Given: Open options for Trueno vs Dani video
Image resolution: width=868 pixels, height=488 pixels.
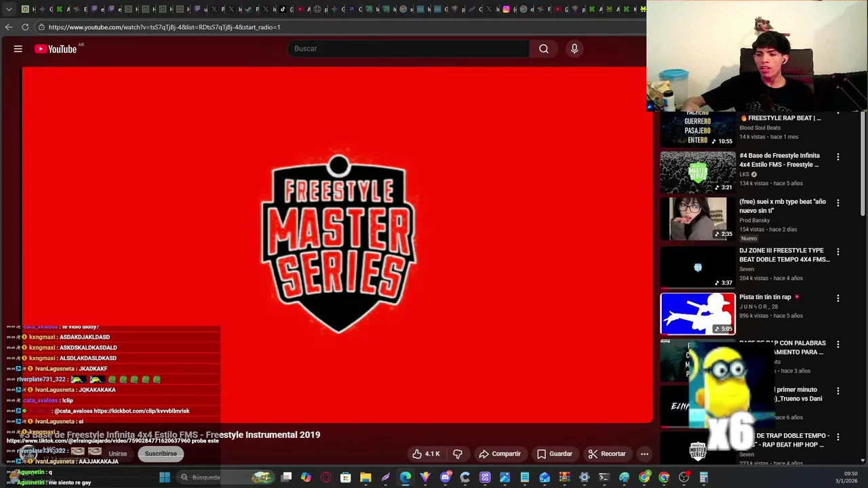Looking at the screenshot, I should pos(838,391).
